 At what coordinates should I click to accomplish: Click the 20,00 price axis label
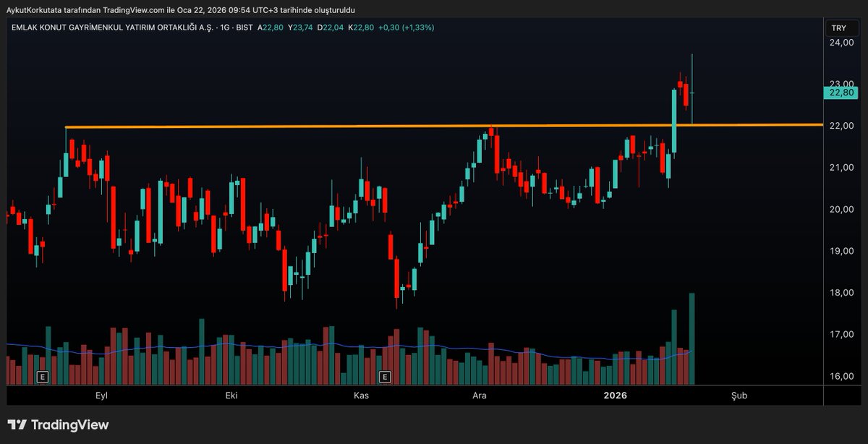tap(841, 210)
